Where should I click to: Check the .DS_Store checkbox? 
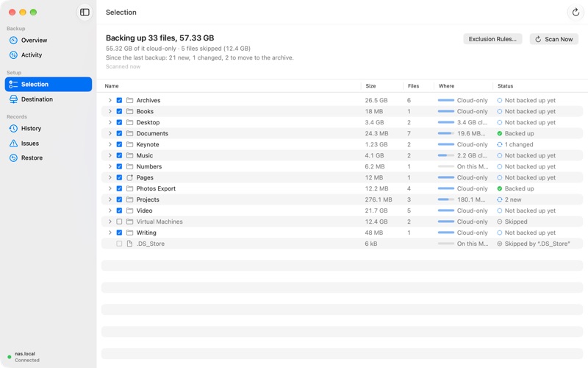pos(119,244)
